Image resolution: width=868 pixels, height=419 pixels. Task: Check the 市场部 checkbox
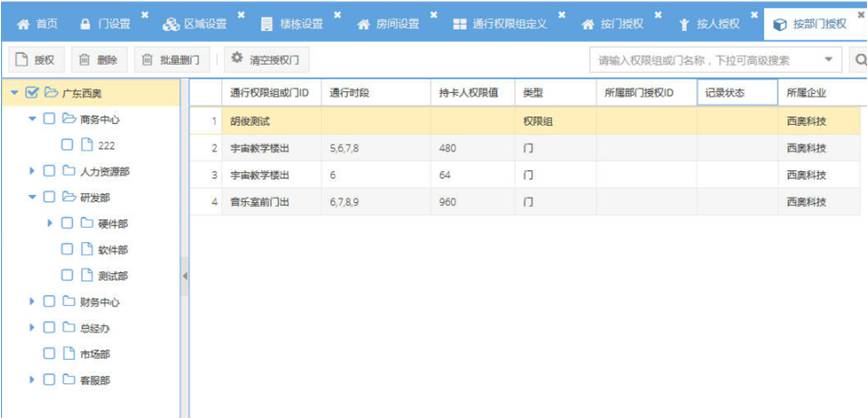point(49,354)
